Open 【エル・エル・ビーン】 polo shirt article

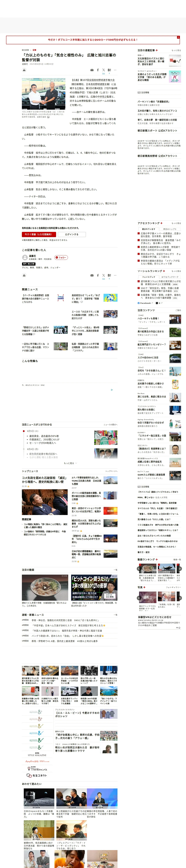(x=77, y=714)
